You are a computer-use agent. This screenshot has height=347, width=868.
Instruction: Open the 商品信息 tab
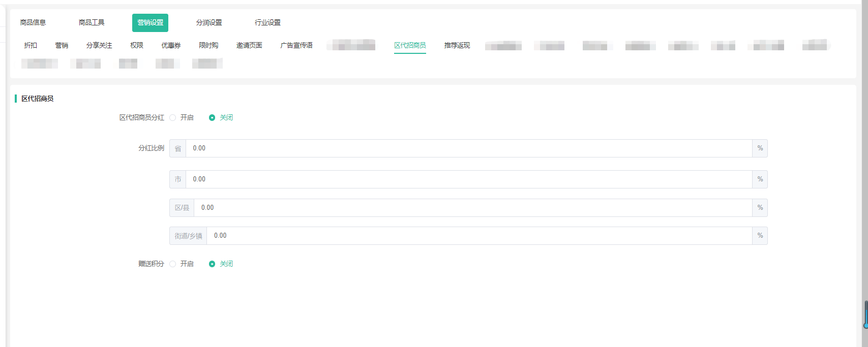(33, 22)
